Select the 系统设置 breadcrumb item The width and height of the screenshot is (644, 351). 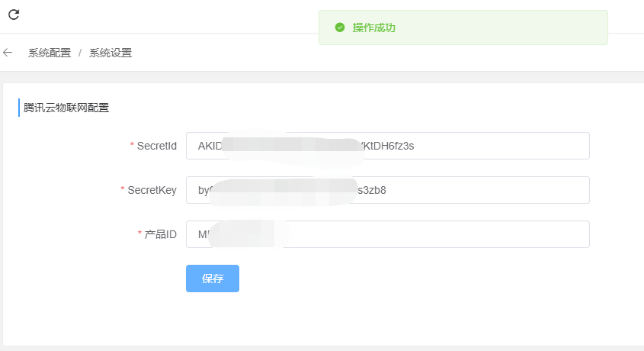click(x=111, y=53)
